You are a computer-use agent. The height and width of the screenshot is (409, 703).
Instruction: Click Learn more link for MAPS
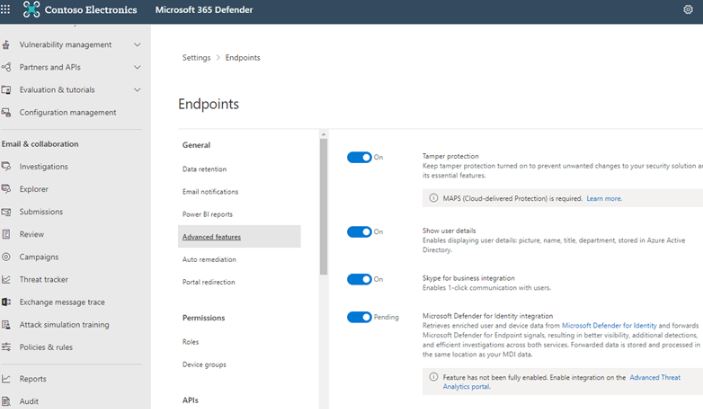[x=604, y=198]
